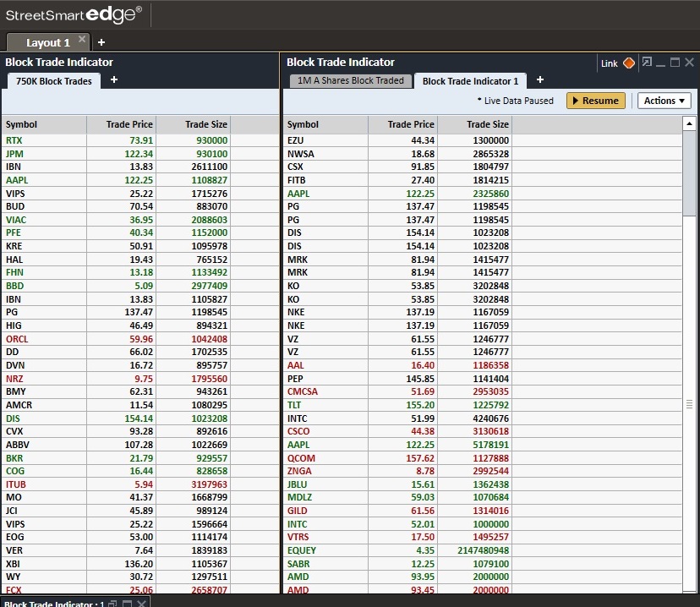Viewport: 700px width, 607px height.
Task: Click trade size 4240676 for INTC
Action: tap(490, 418)
